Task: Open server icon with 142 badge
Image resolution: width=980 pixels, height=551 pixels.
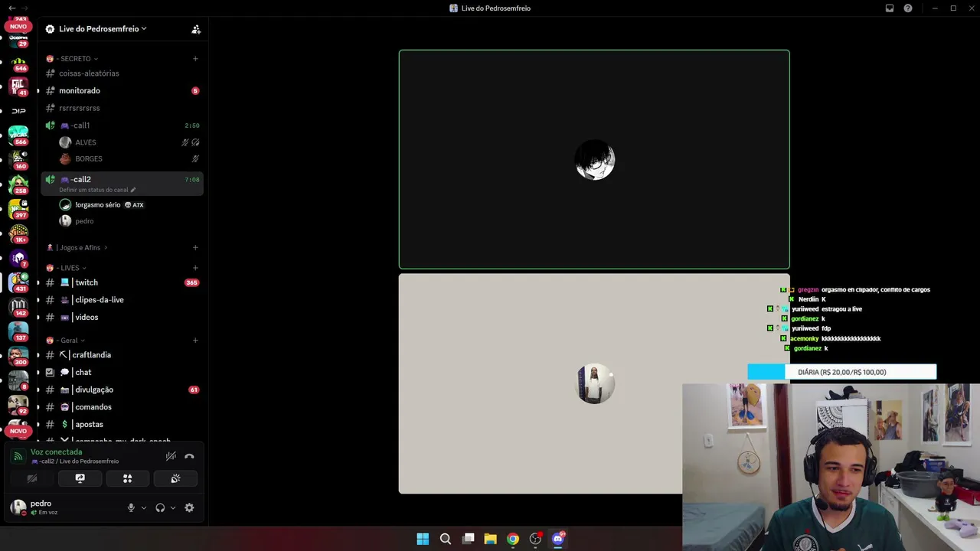Action: [x=18, y=307]
